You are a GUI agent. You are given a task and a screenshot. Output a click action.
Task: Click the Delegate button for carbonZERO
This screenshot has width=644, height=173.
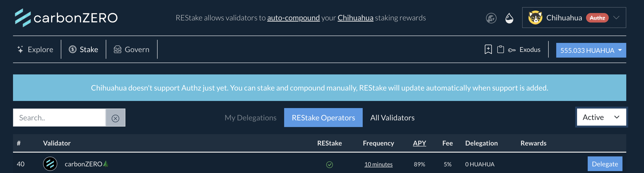(x=604, y=164)
